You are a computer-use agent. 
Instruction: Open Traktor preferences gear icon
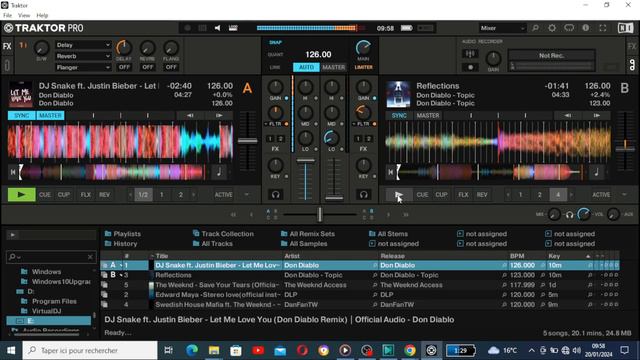(552, 28)
